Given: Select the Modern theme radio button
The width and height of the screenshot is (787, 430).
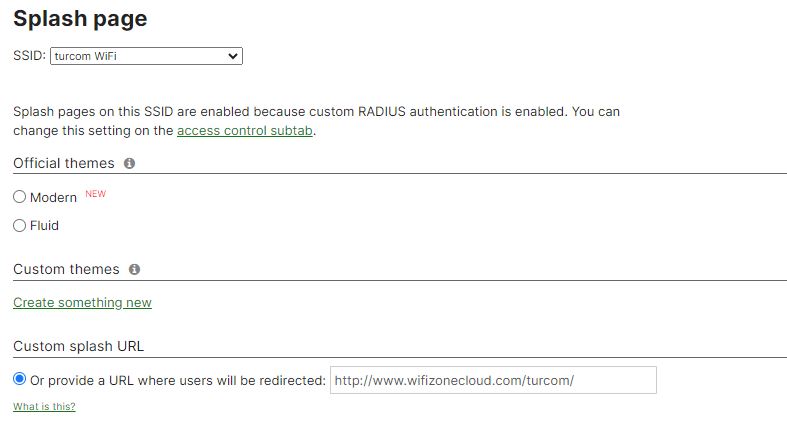Looking at the screenshot, I should 19,197.
